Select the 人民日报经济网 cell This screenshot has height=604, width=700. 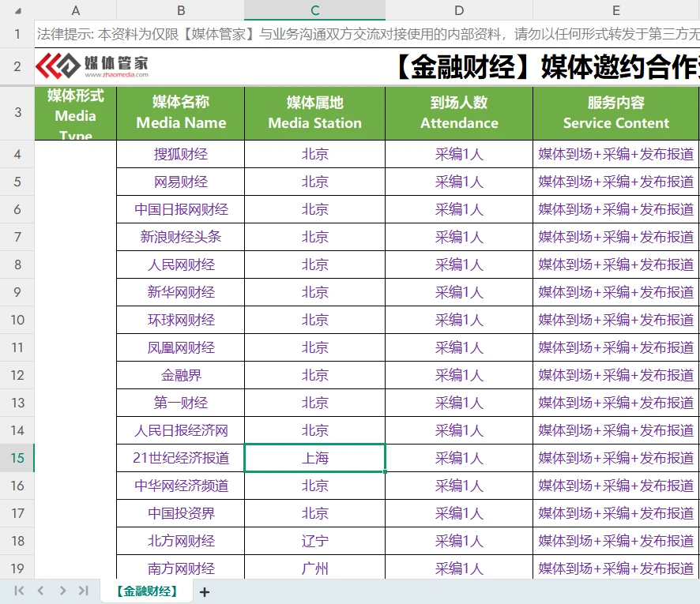(180, 430)
